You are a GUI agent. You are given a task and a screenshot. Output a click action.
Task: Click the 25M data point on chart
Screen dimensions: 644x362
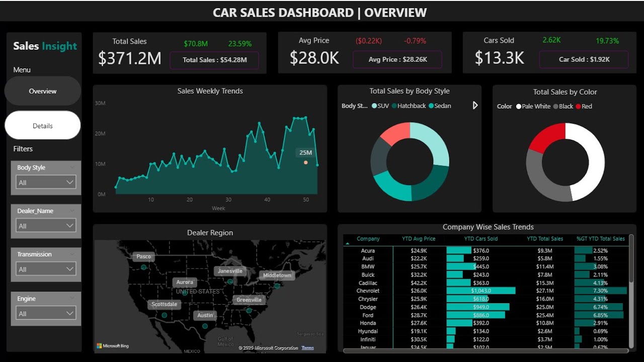point(305,162)
